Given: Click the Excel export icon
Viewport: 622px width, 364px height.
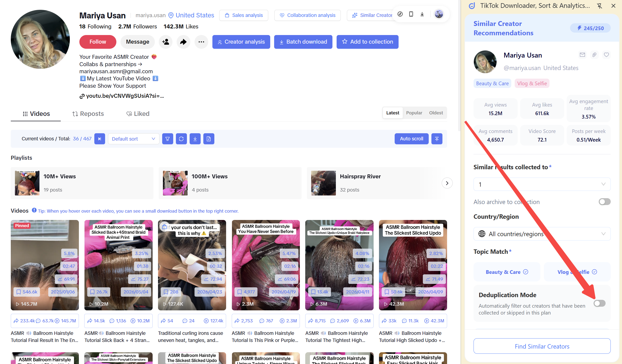Looking at the screenshot, I should 209,139.
